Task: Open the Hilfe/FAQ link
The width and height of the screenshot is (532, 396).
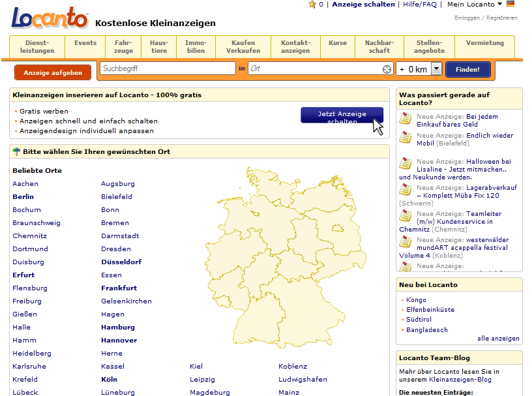Action: coord(420,5)
